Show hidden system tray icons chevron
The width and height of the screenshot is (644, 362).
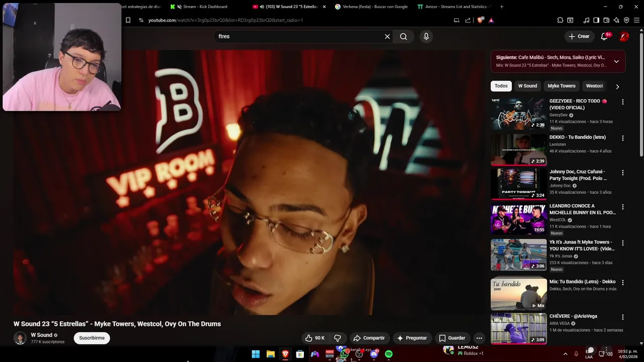point(565,354)
